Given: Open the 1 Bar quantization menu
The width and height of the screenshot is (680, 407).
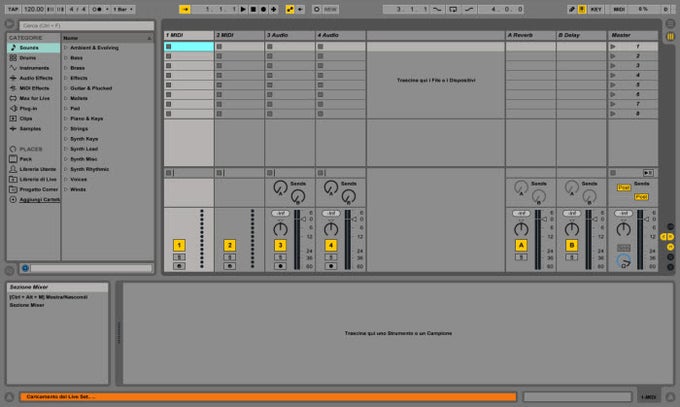Looking at the screenshot, I should tap(123, 9).
